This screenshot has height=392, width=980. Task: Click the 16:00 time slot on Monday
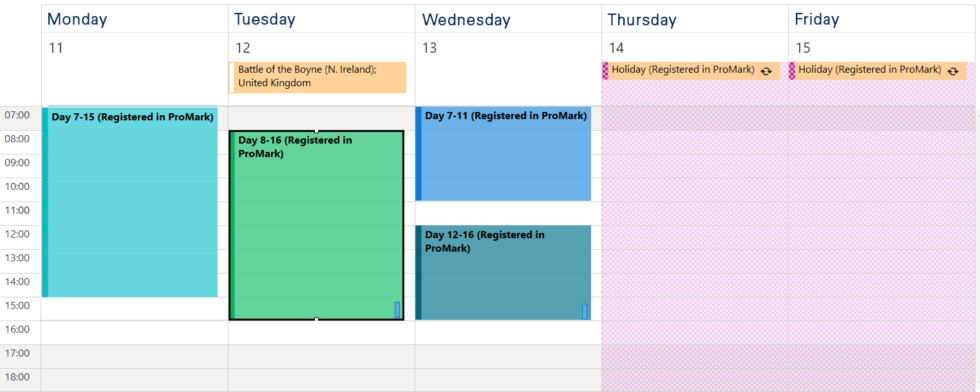(134, 333)
